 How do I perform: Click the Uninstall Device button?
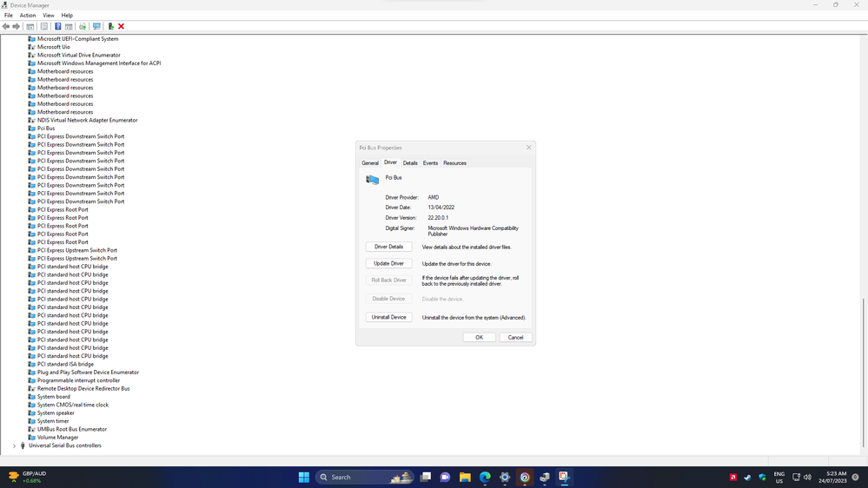click(x=388, y=317)
